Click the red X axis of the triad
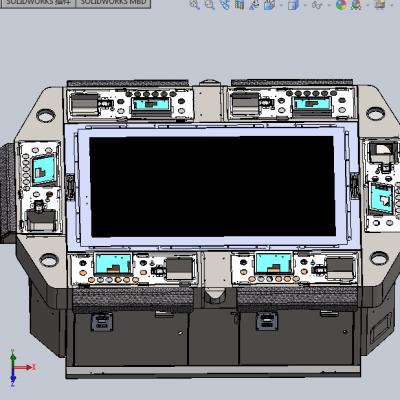The image size is (400, 400). pyautogui.click(x=24, y=367)
